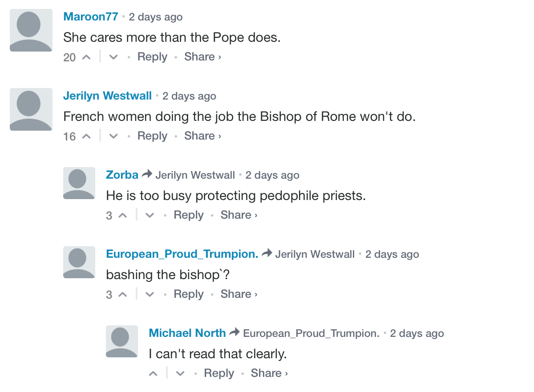Upvote Jerilyn Westwall's comment
The width and height of the screenshot is (534, 392).
[86, 136]
